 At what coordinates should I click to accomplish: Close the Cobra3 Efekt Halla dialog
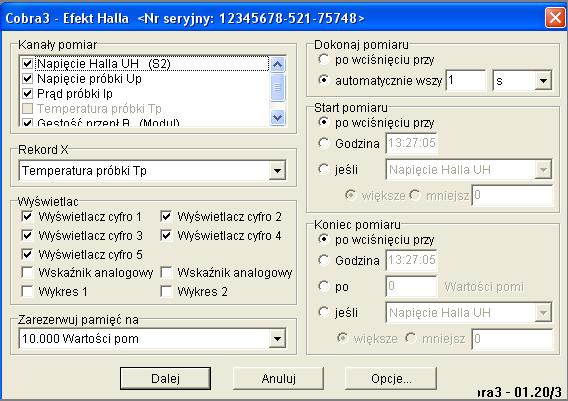555,18
